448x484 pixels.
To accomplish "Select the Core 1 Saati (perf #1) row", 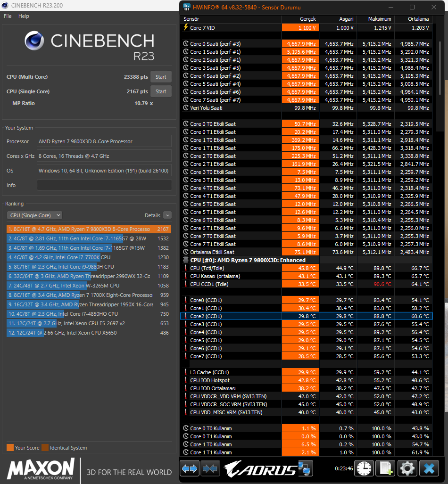I will (306, 51).
